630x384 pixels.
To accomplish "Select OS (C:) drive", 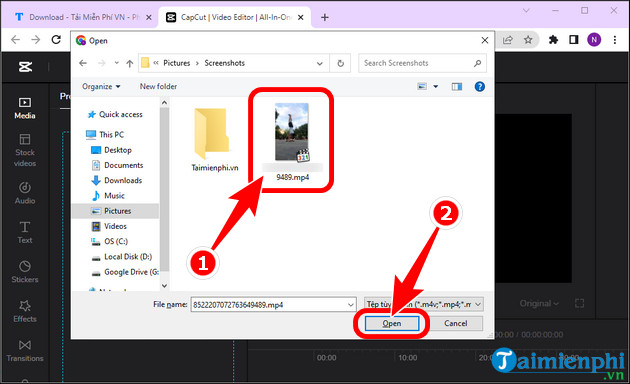I will tap(110, 241).
